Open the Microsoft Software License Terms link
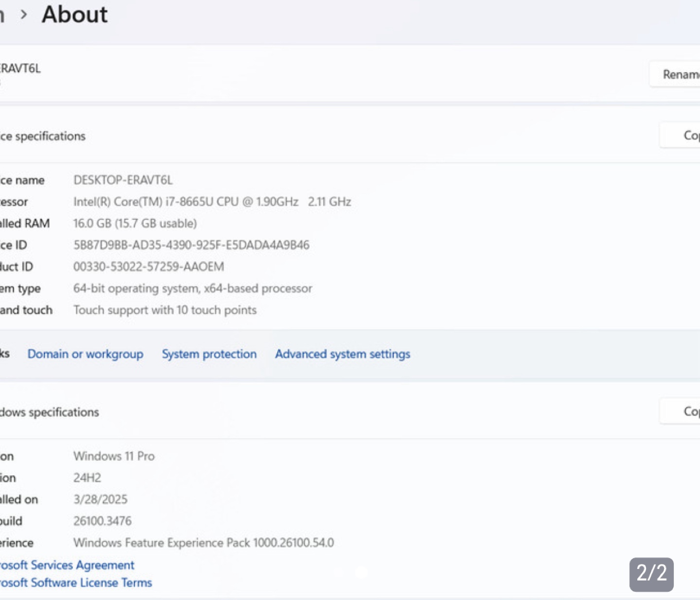700x600 pixels. [x=76, y=583]
